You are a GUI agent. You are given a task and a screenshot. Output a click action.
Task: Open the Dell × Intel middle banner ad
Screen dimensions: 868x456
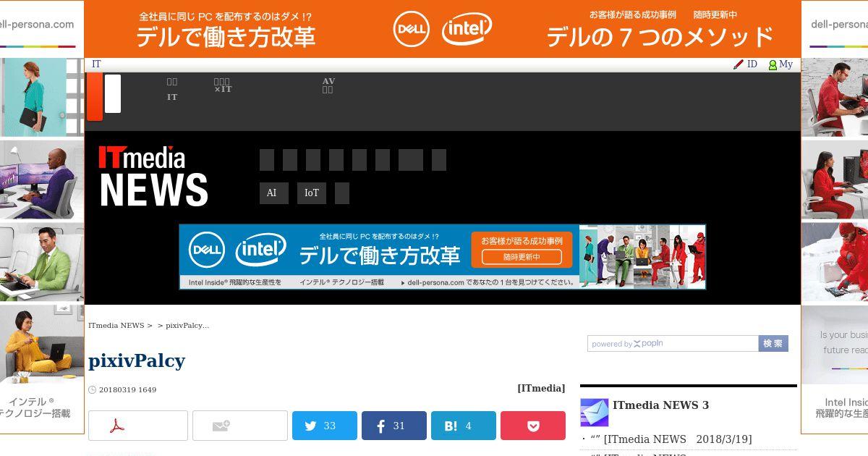pyautogui.click(x=443, y=257)
